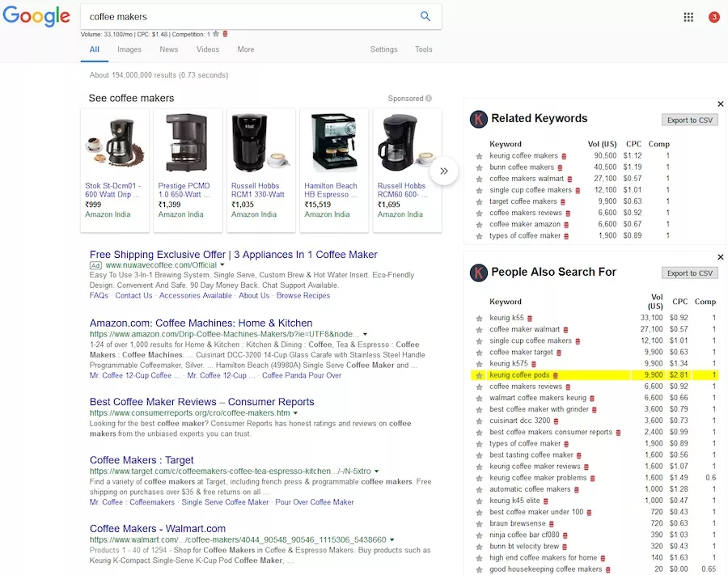Image resolution: width=728 pixels, height=575 pixels.
Task: Click red icon beside ninja coffee bar cf080
Action: [x=565, y=535]
